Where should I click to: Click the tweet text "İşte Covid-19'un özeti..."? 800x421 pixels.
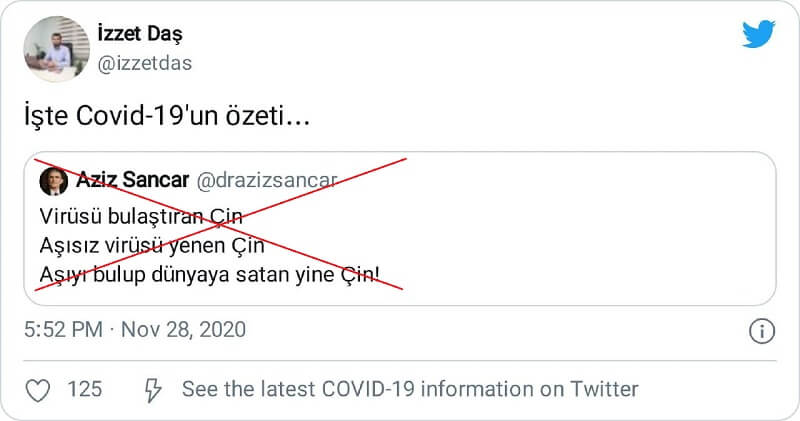pos(167,117)
